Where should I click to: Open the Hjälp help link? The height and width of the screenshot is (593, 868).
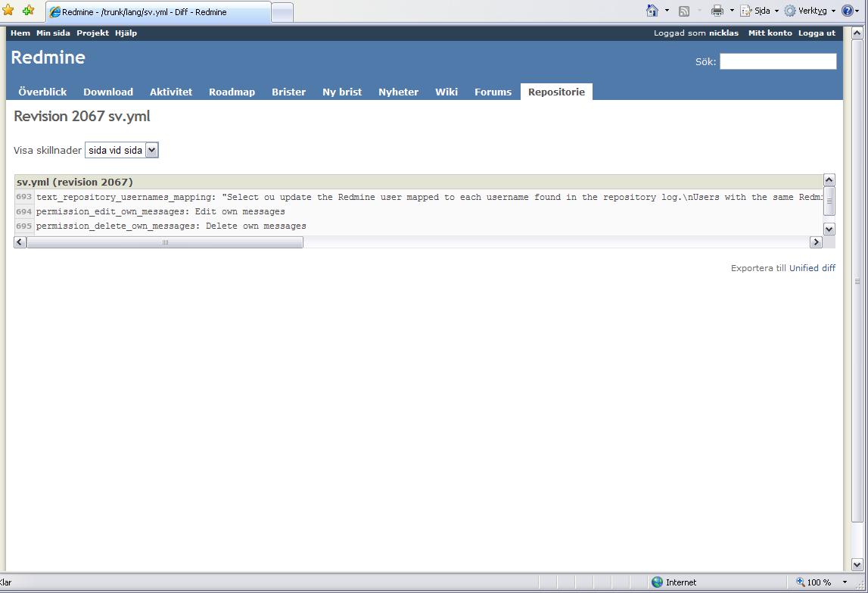pos(126,33)
